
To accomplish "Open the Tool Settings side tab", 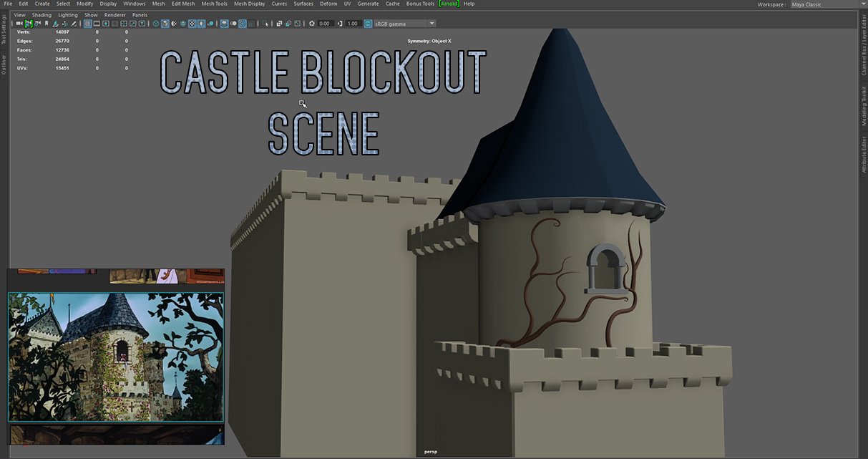I will pos(4,30).
